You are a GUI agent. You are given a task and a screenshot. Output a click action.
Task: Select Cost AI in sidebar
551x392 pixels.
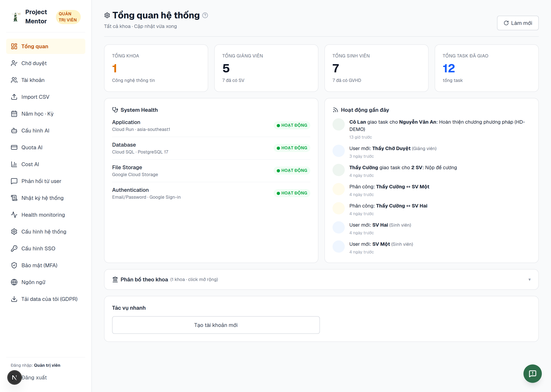[46, 164]
